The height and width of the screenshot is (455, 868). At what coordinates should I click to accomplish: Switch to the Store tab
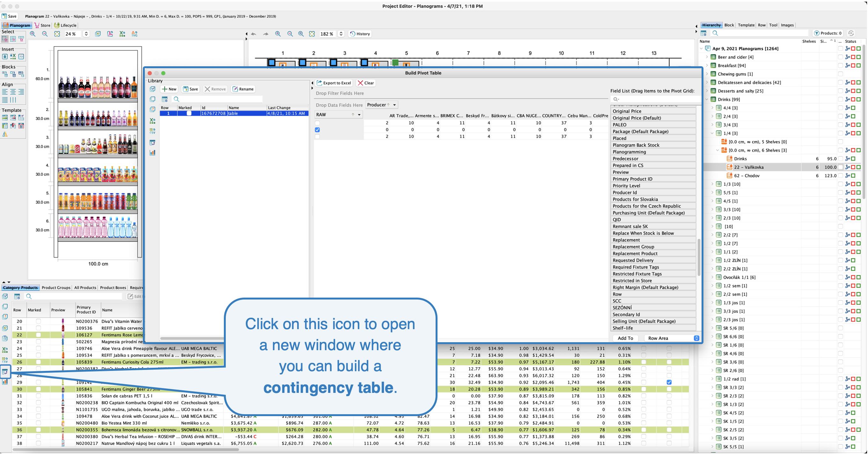[42, 25]
